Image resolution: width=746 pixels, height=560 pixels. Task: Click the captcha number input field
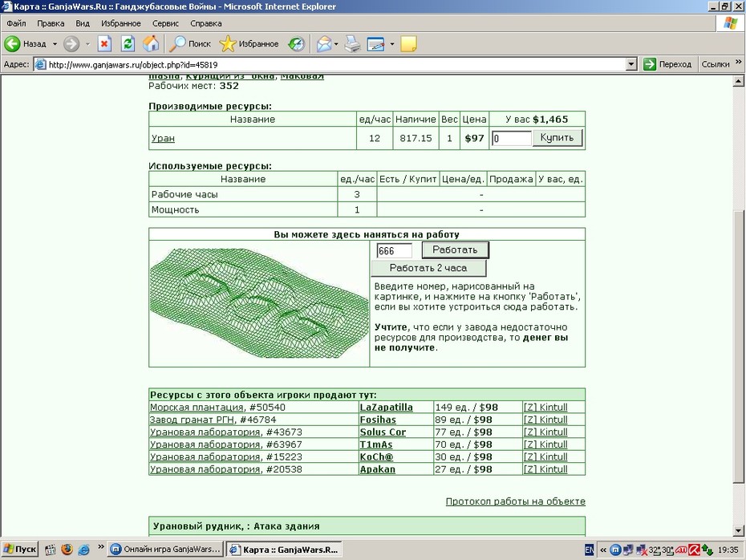(x=394, y=251)
